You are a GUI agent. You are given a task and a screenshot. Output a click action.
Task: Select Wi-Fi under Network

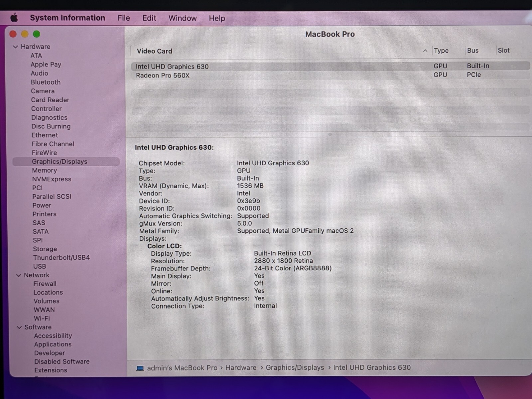[42, 318]
